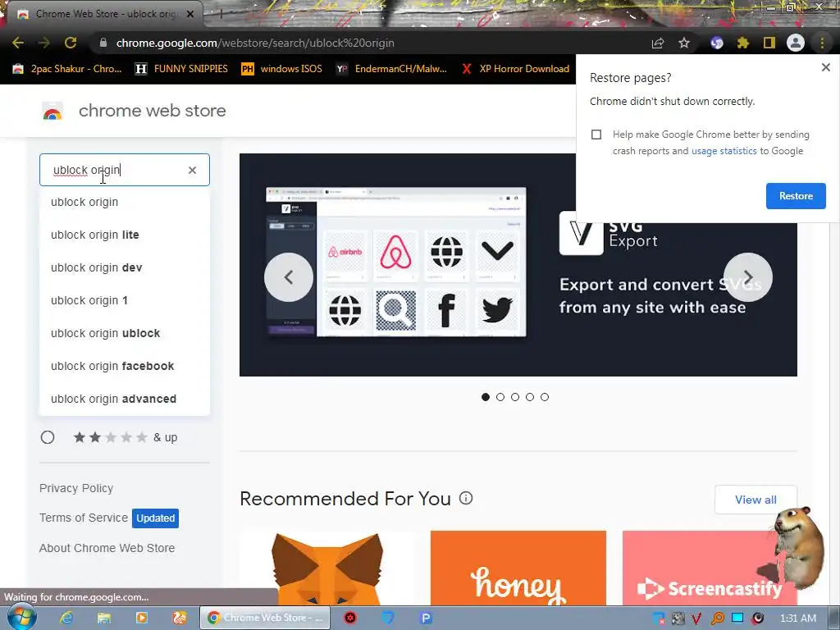Open the Honey extension card
Screen dimensions: 840x630
518,568
